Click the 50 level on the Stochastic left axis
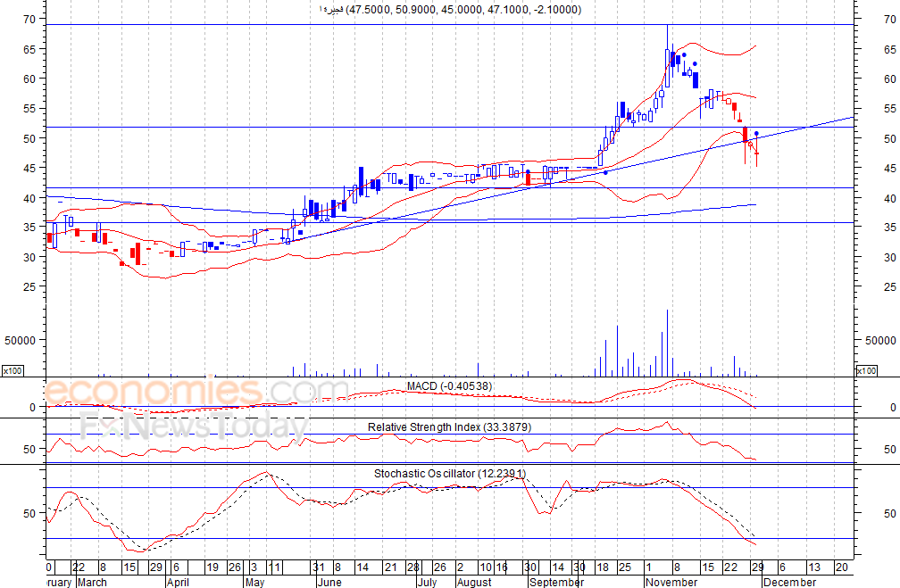 [x=29, y=513]
